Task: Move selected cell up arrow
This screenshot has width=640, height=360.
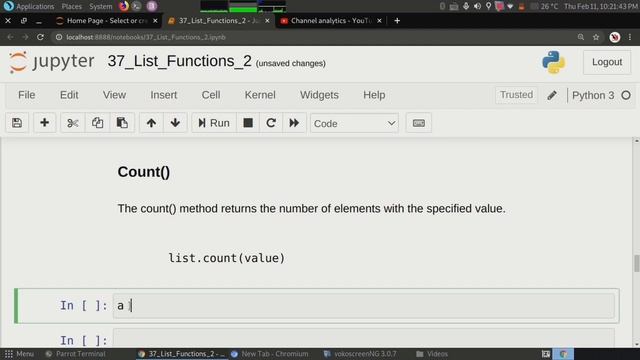Action: point(151,123)
